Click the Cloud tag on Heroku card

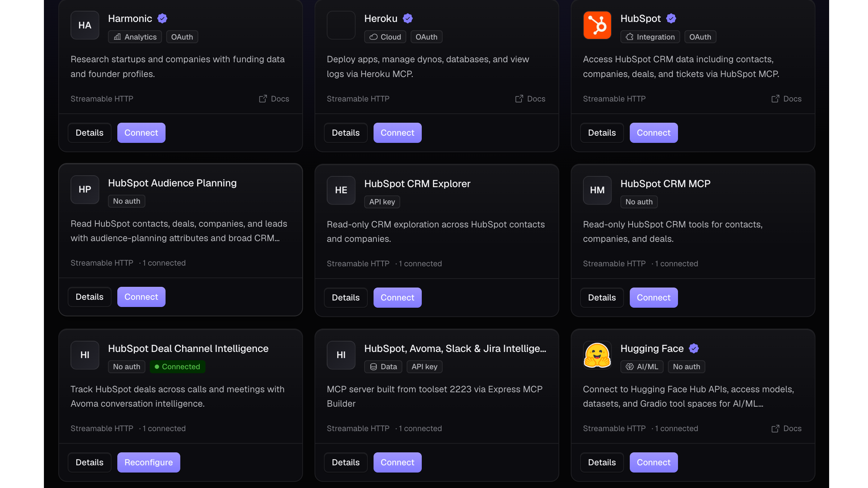click(385, 37)
